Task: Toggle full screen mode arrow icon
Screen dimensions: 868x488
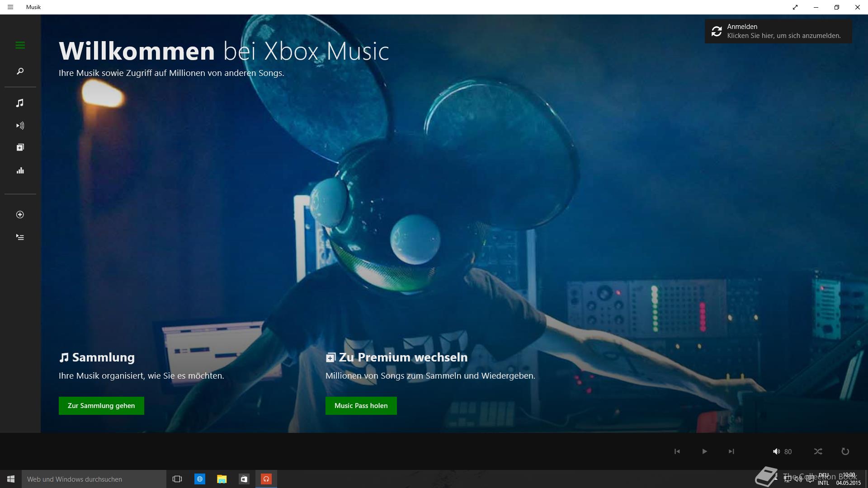Action: pos(795,7)
